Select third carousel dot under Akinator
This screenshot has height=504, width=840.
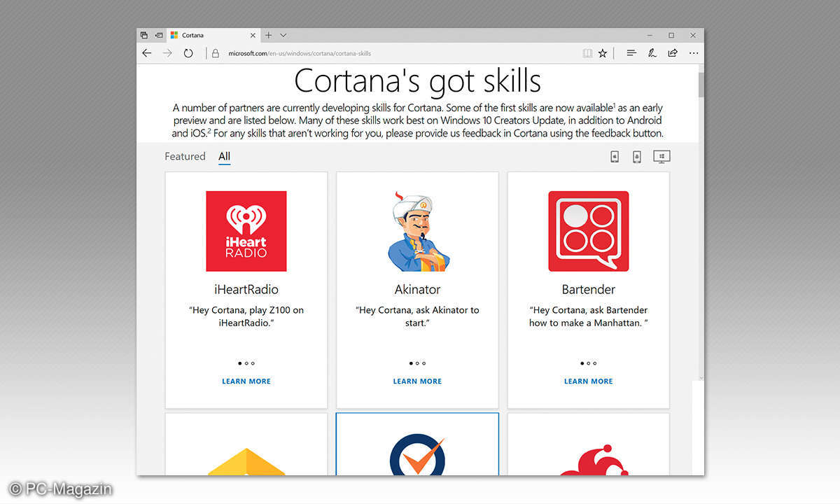(x=424, y=363)
